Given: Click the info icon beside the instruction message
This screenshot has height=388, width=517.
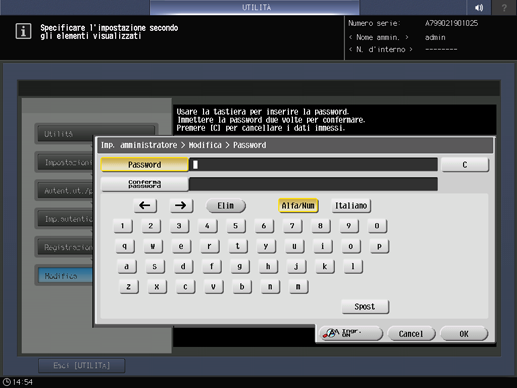Looking at the screenshot, I should (23, 32).
